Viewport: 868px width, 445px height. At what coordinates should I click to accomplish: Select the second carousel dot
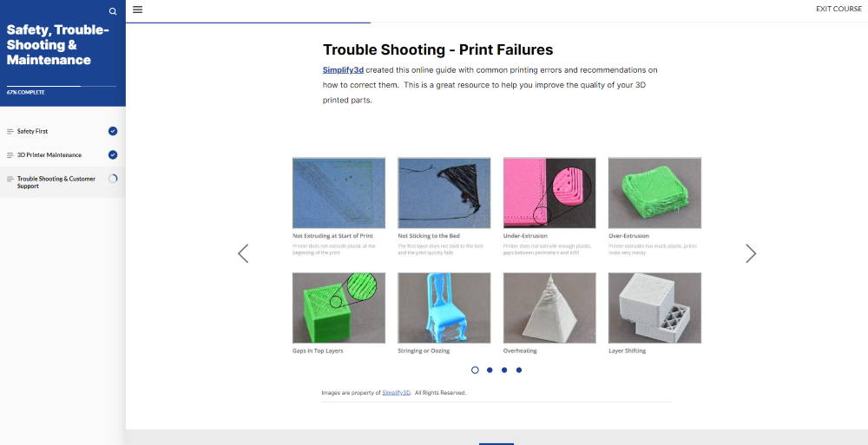(490, 370)
